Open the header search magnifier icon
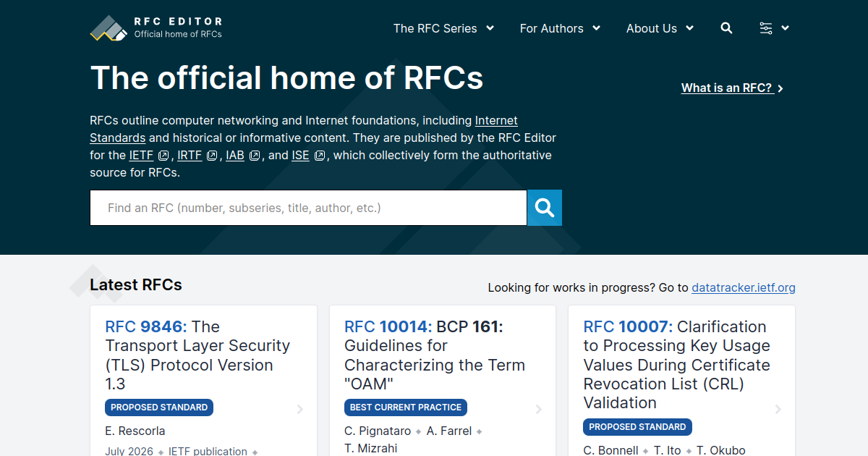Image resolution: width=868 pixels, height=456 pixels. click(727, 28)
